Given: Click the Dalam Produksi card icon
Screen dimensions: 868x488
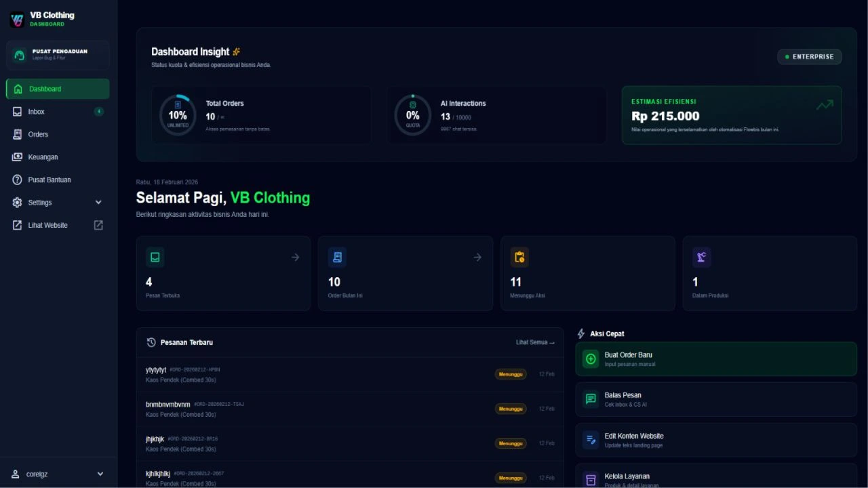Looking at the screenshot, I should point(701,257).
